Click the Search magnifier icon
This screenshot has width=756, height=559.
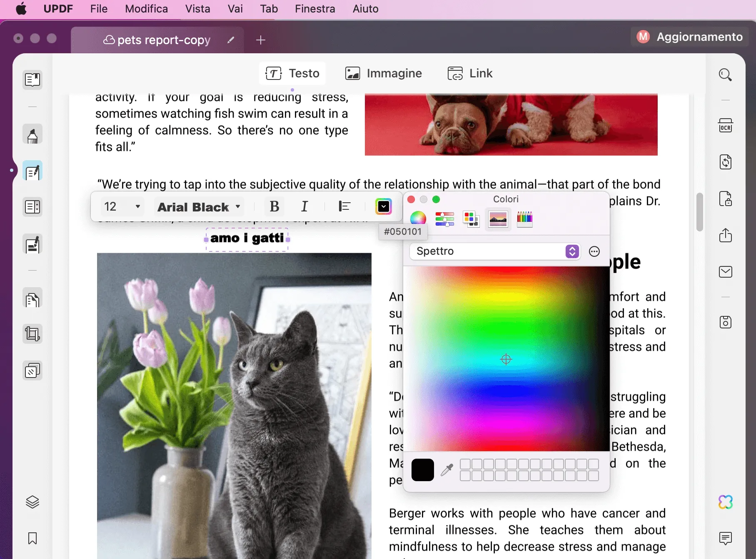click(725, 75)
